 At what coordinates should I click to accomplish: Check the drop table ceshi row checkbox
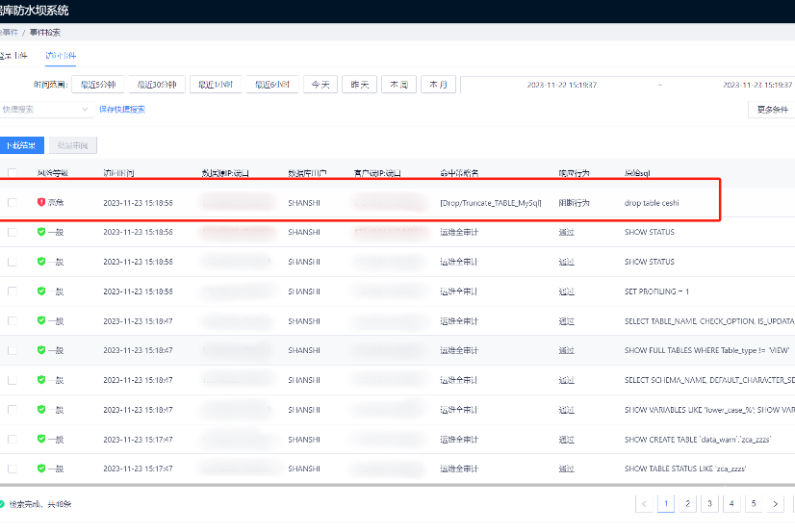pyautogui.click(x=13, y=203)
